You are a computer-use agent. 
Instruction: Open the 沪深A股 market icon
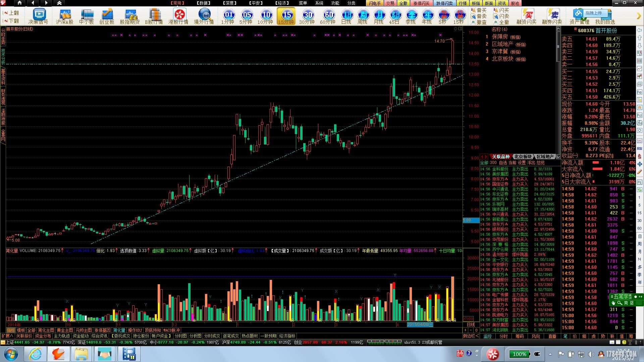(x=65, y=16)
